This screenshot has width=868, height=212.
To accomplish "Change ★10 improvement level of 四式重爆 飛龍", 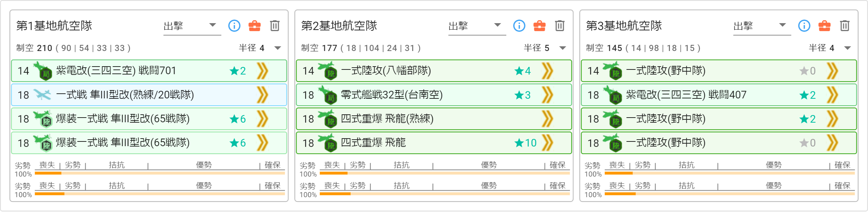I will click(x=526, y=143).
